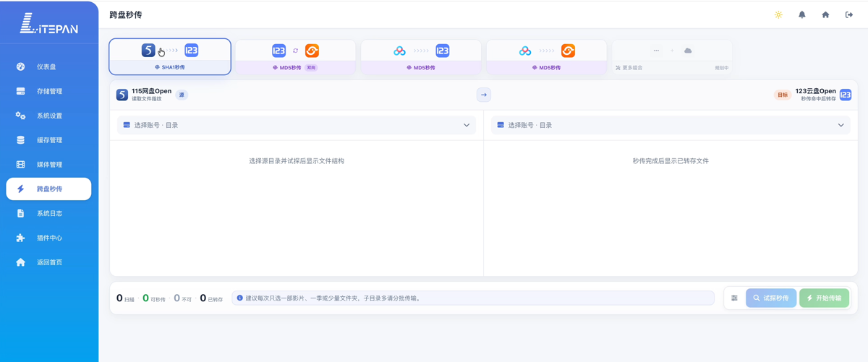Viewport: 868px width, 362px height.
Task: Click the home icon in header
Action: (825, 14)
